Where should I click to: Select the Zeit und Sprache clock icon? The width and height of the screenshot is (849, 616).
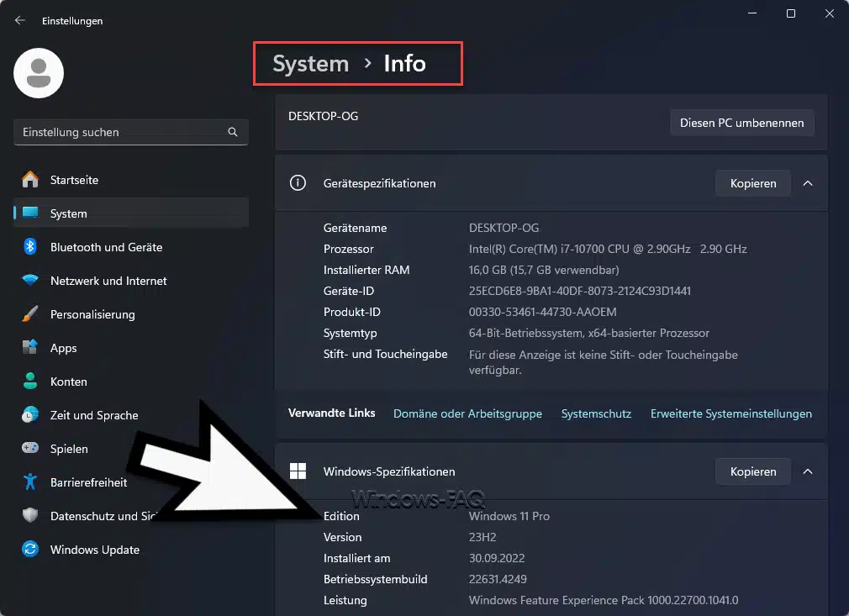[x=29, y=414]
